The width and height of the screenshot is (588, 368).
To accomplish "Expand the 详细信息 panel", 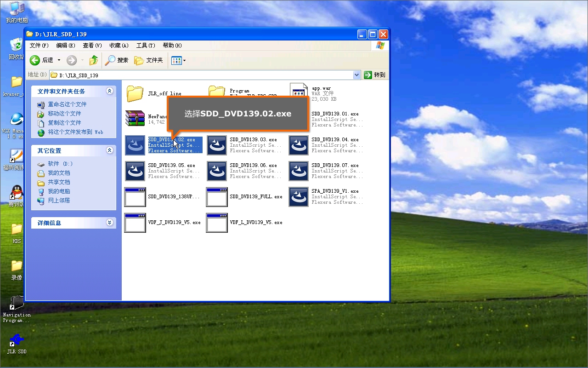I will (109, 223).
